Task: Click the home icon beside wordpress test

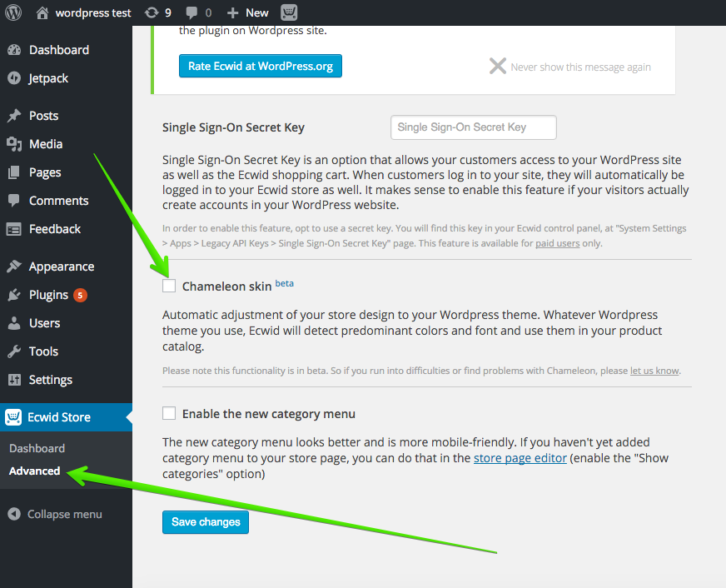Action: [x=42, y=12]
